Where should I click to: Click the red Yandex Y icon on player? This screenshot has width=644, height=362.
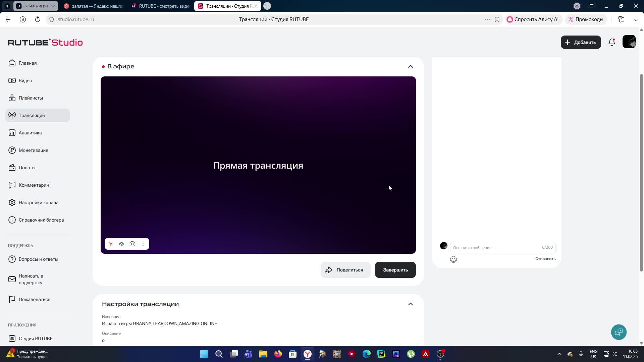click(x=111, y=244)
